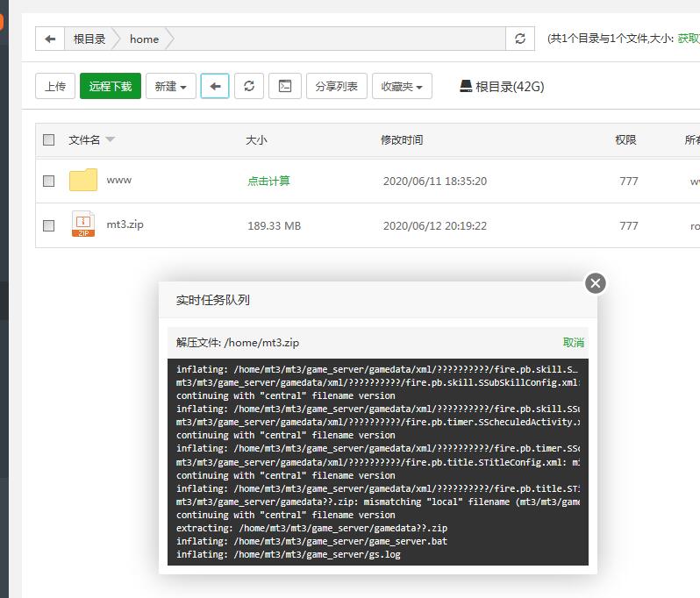Click the 上传 upload button
Screen dimensions: 700x598
55,86
